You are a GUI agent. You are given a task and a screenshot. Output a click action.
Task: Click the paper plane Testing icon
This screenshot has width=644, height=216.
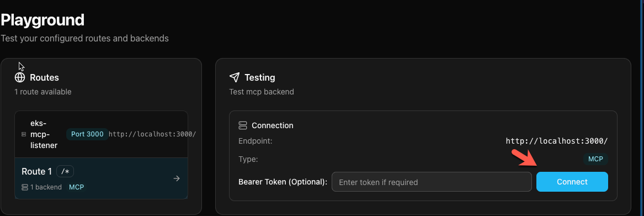pos(234,77)
